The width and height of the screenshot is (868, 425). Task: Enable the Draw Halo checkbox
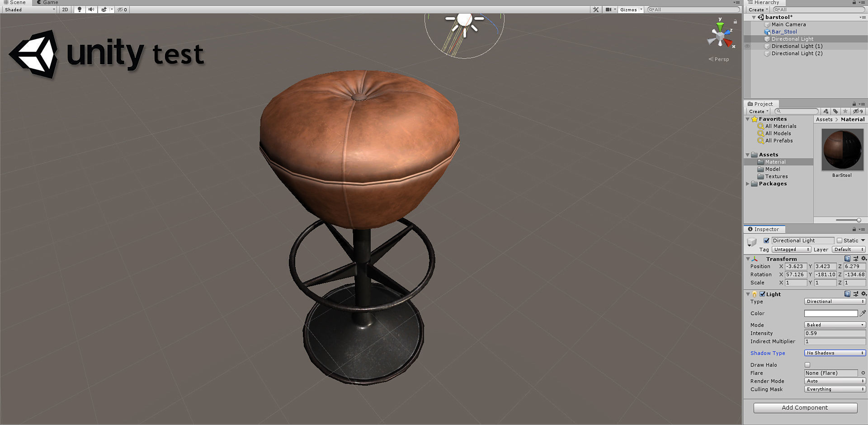807,364
